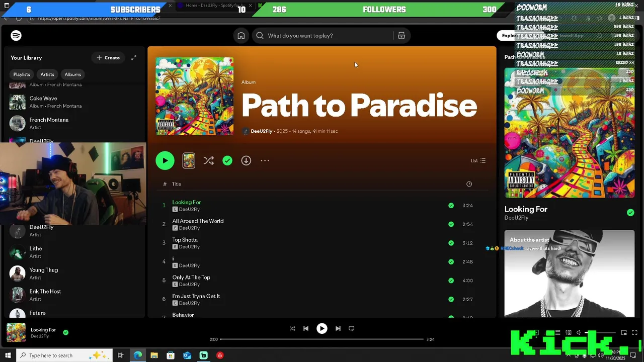Screen dimensions: 644x362
Task: Open Task View on the taskbar
Action: (121, 355)
